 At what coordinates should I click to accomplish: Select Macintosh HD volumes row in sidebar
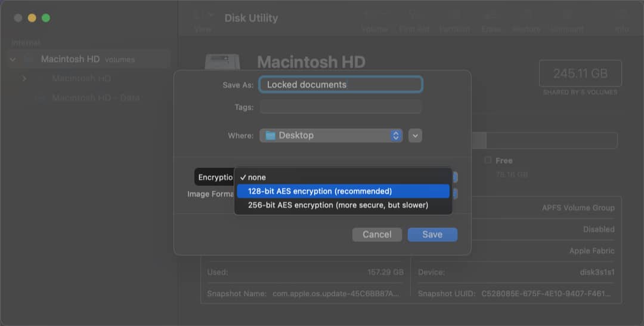(89, 59)
